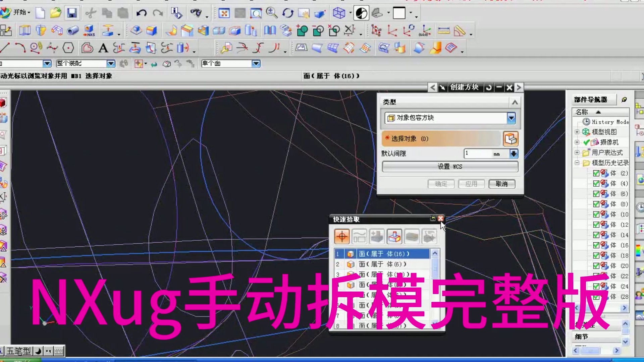Select the body filter in QuickPick

click(x=394, y=236)
